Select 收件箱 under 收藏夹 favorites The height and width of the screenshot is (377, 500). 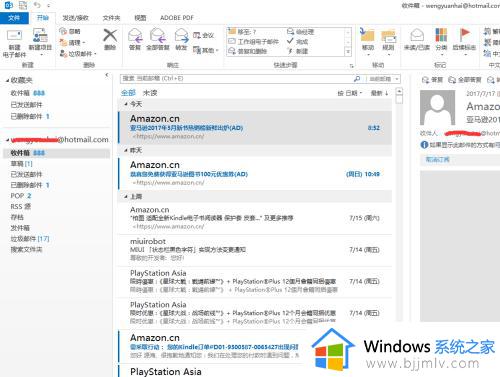(x=28, y=93)
